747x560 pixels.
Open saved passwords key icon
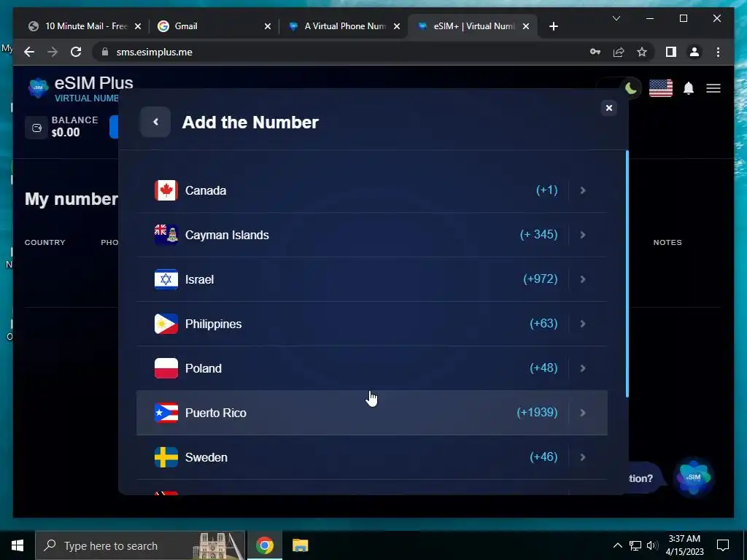(x=595, y=52)
